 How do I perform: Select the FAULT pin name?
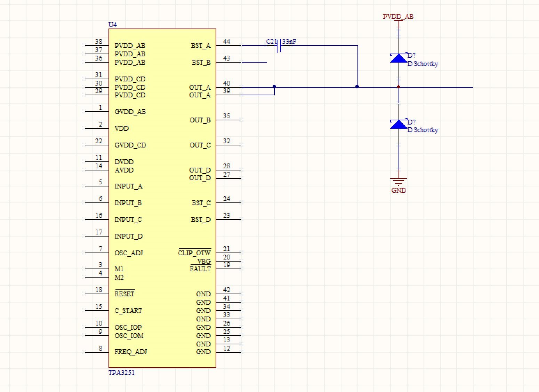200,269
